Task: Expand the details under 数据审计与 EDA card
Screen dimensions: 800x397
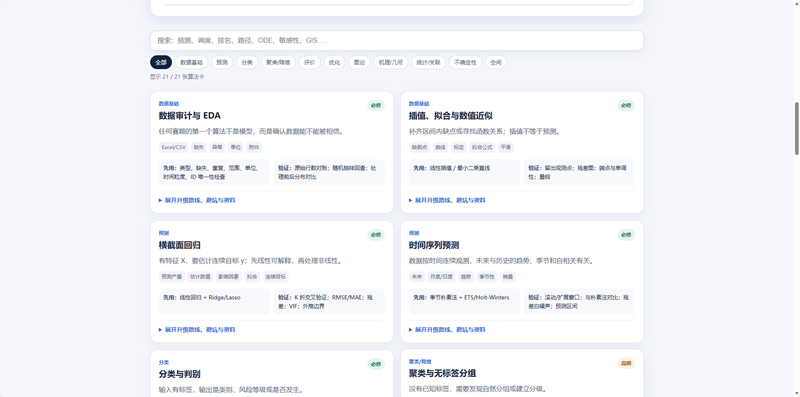Action: click(197, 201)
